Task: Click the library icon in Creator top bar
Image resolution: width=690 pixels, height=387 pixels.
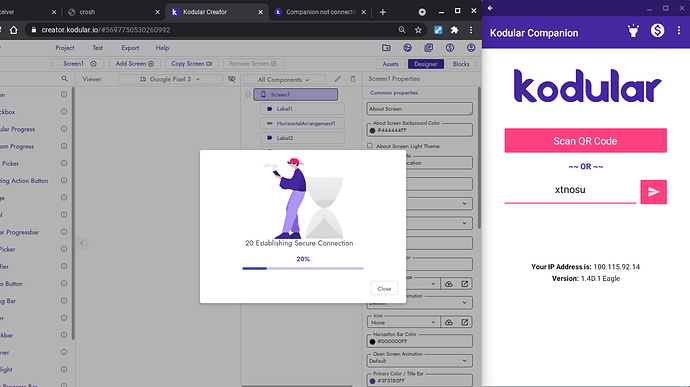Action: (429, 48)
